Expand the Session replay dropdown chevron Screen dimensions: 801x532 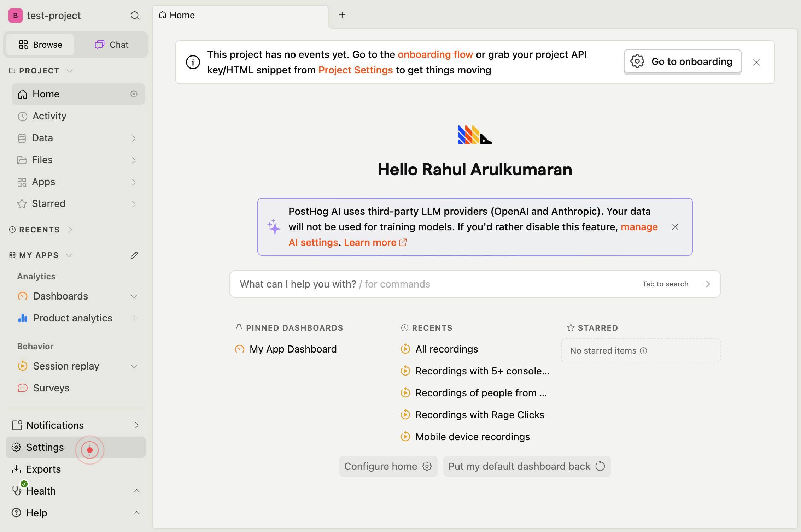pos(134,366)
